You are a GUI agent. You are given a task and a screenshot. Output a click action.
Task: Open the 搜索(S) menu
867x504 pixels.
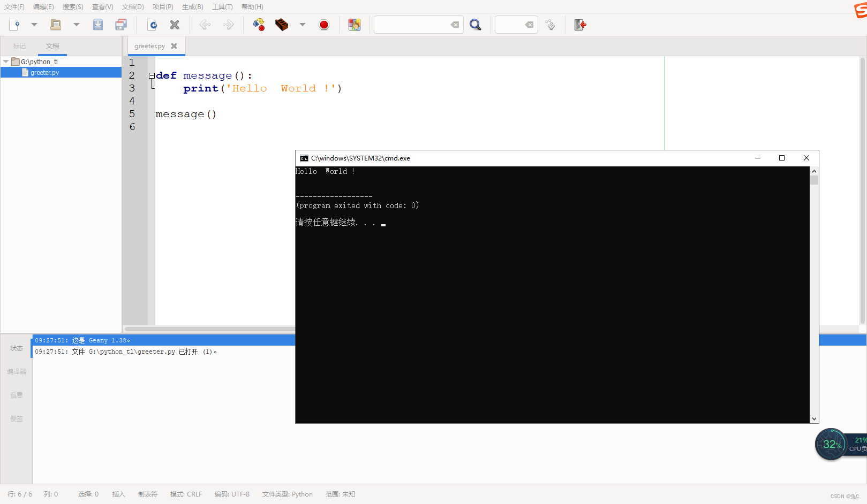pos(73,7)
